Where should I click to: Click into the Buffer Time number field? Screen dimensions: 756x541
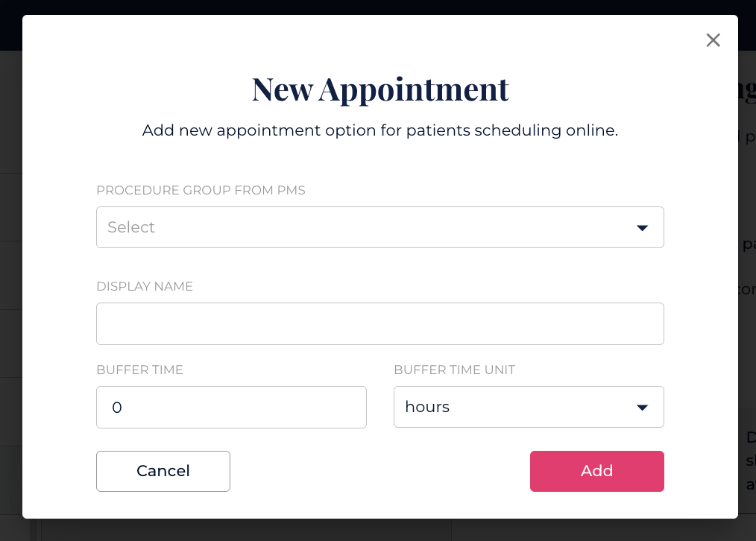[231, 407]
